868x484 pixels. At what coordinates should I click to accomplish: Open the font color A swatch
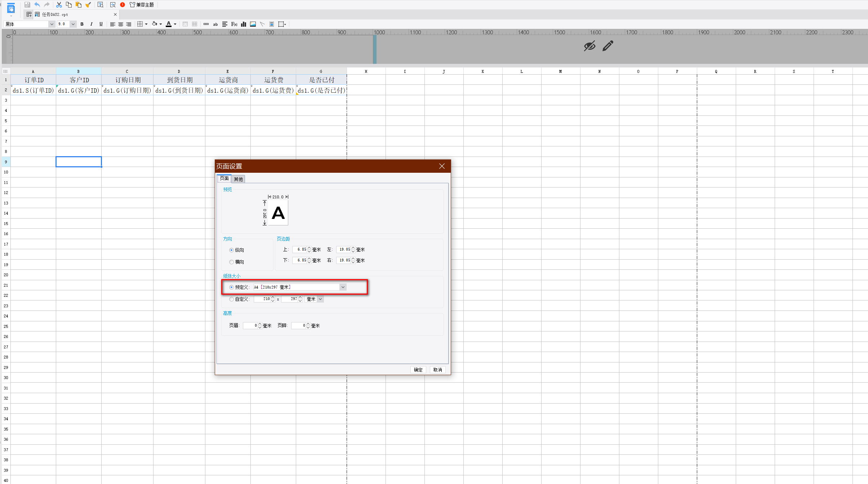pos(168,24)
